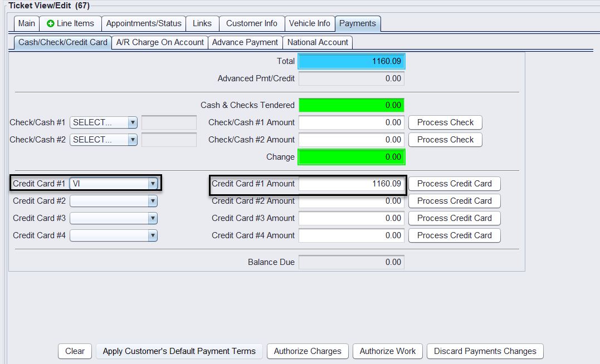Image resolution: width=600 pixels, height=364 pixels.
Task: Select the Vehicle Info tab
Action: pyautogui.click(x=309, y=23)
